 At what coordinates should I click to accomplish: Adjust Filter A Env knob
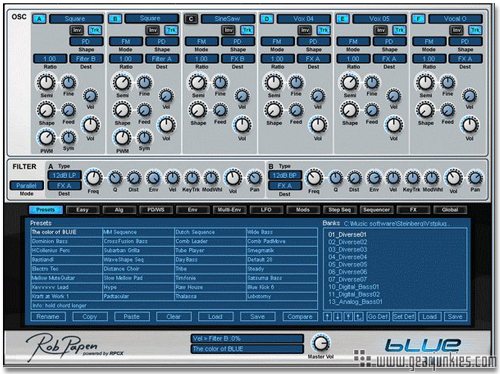click(153, 178)
